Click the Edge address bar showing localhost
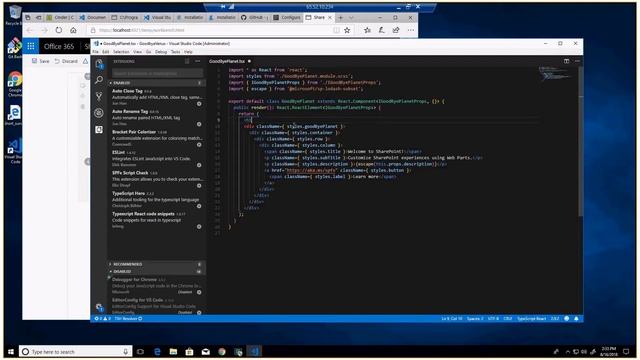The image size is (640, 360). (212, 30)
